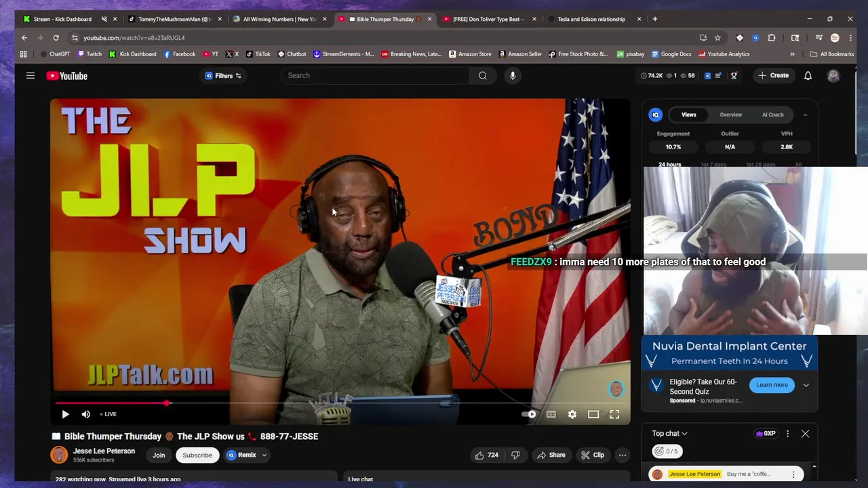Screen dimensions: 868x488
Task: Click the red progress scrubber handle
Action: pos(167,404)
